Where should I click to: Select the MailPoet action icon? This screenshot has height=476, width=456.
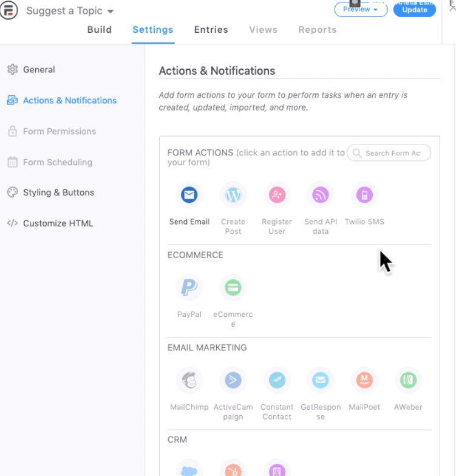[364, 380]
